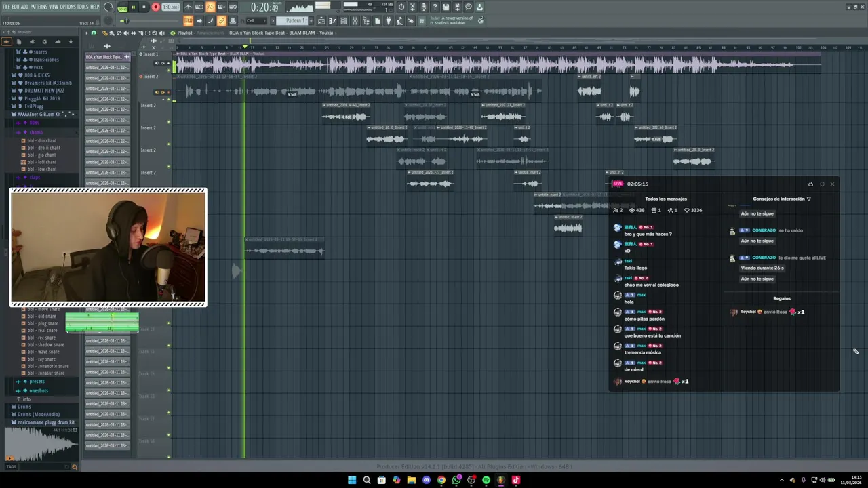Screen dimensions: 868x488
Task: Stop playback with the square stop button
Action: coord(144,7)
